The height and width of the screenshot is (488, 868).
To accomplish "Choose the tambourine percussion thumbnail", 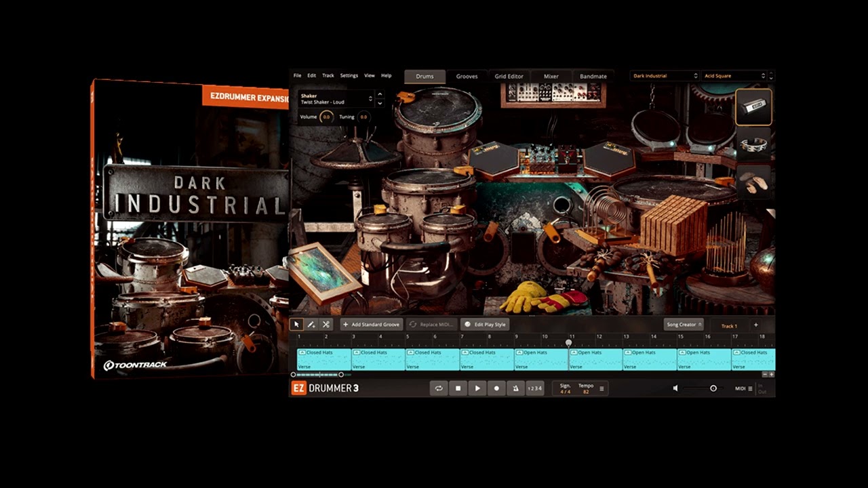I will [x=753, y=144].
